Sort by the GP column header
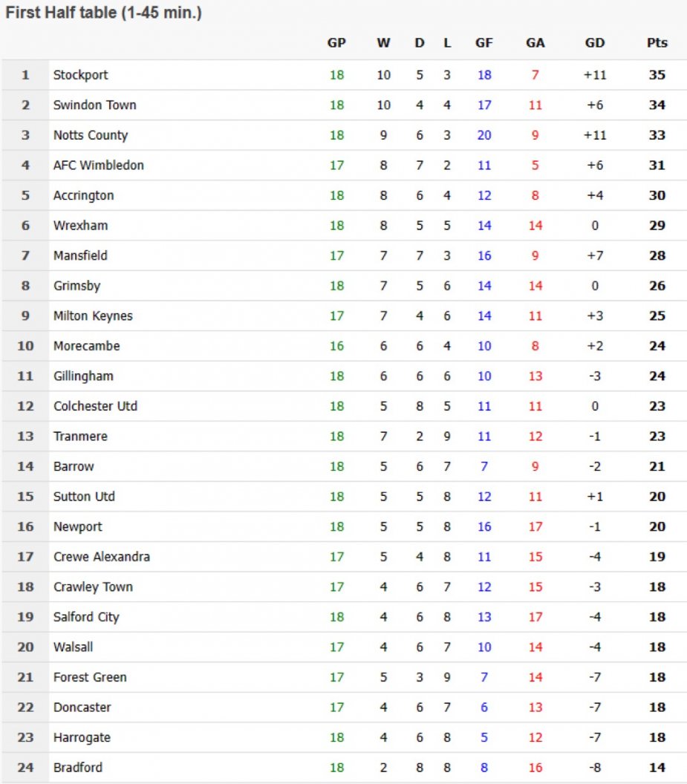 tap(336, 43)
